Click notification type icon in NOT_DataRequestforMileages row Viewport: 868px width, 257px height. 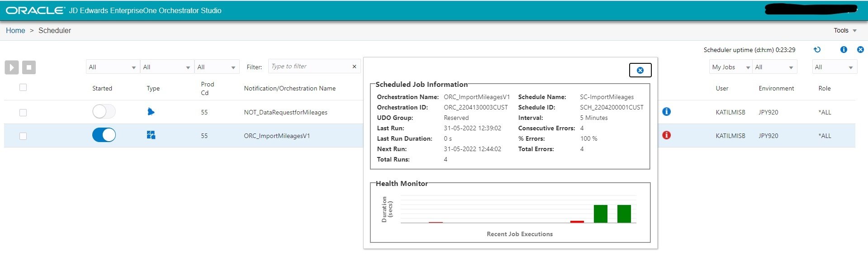pyautogui.click(x=151, y=111)
